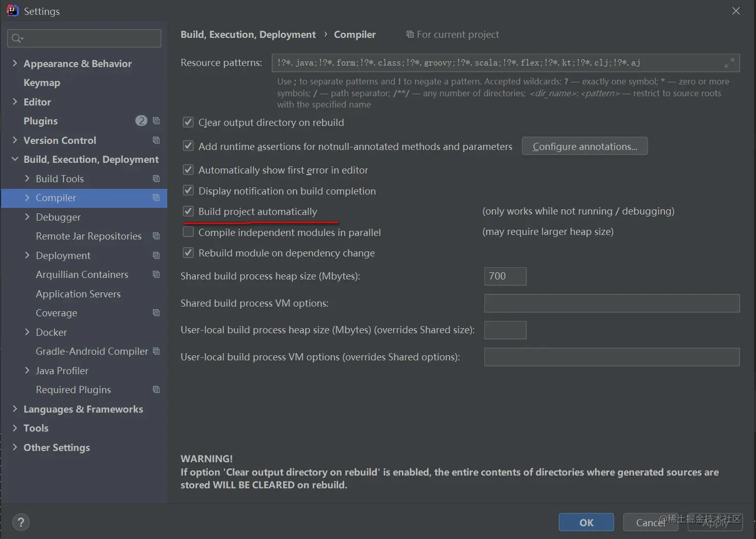Uncheck Clear output directory on rebuild
This screenshot has height=539, width=756.
[x=188, y=122]
